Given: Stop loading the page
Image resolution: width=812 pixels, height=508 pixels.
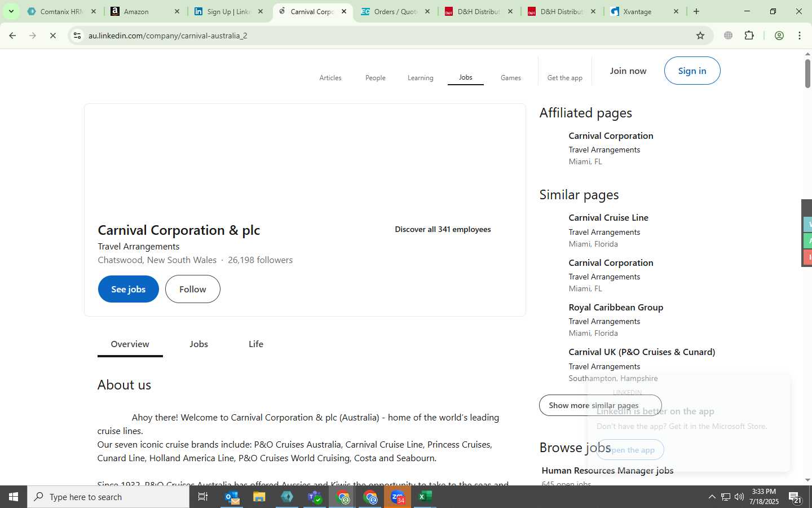Looking at the screenshot, I should [x=53, y=36].
